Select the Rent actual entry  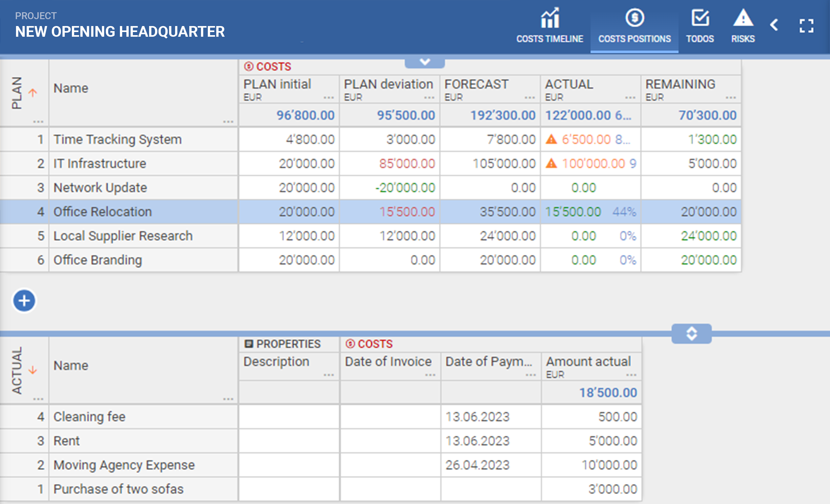(321, 441)
